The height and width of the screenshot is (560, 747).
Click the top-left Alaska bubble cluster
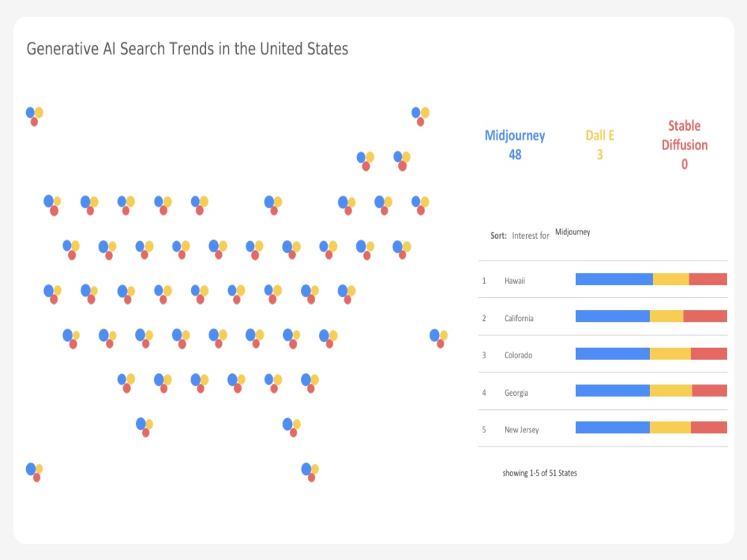click(x=34, y=116)
